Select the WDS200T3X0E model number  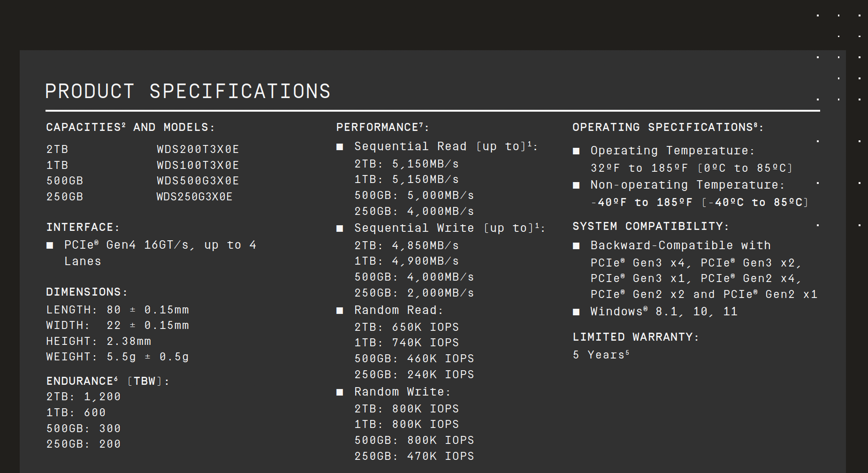pos(198,149)
